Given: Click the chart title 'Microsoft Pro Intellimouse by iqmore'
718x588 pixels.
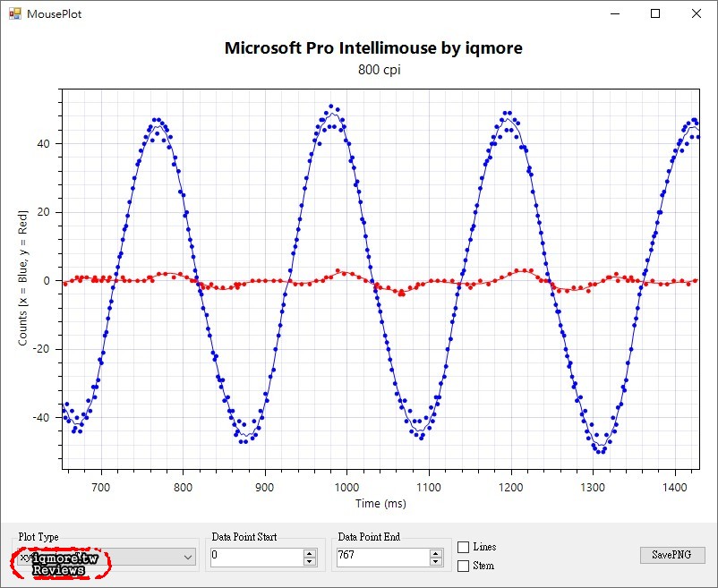Looking at the screenshot, I should [x=373, y=48].
